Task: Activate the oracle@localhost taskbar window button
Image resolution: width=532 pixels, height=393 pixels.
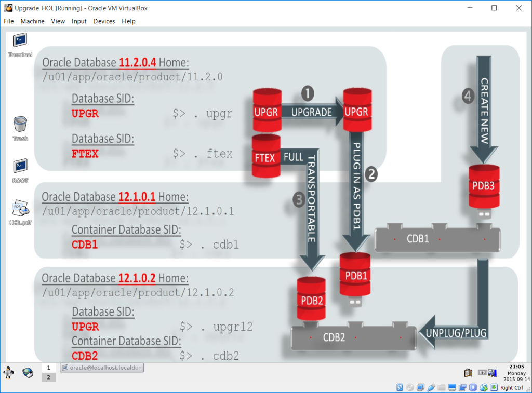Action: click(102, 368)
